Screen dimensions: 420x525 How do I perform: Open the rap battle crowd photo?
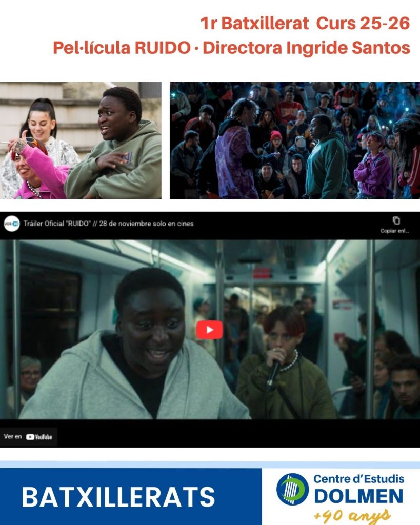coord(294,140)
